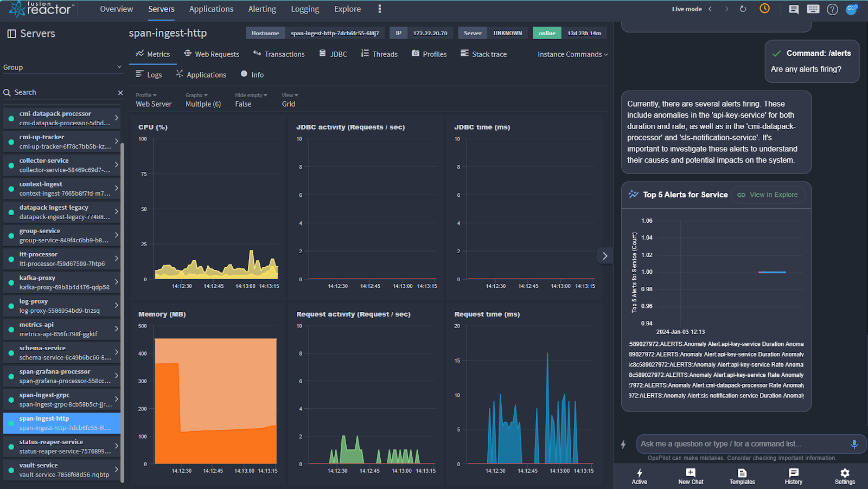This screenshot has width=868, height=489.
Task: Expand the chevron for cmi-datapack-processor
Action: click(116, 118)
